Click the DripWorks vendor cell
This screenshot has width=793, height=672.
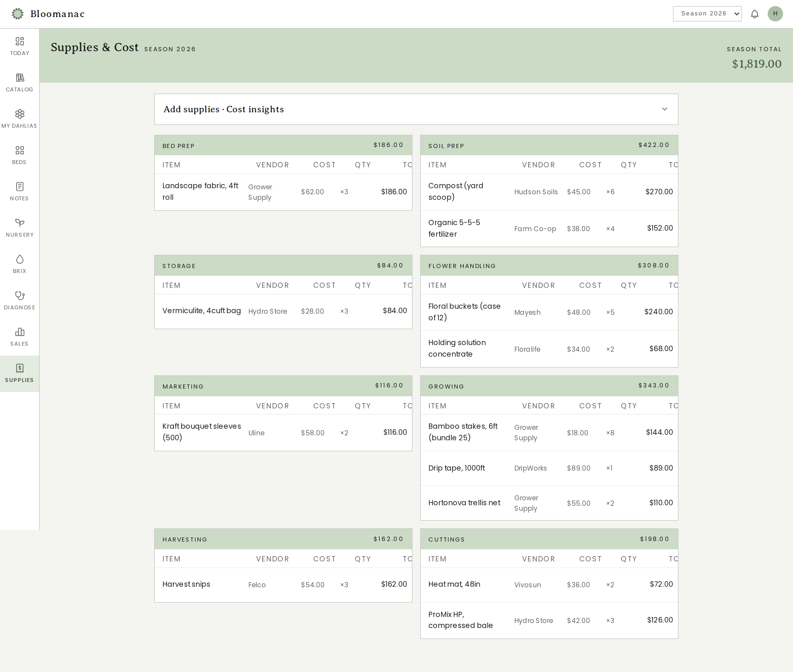tap(530, 468)
